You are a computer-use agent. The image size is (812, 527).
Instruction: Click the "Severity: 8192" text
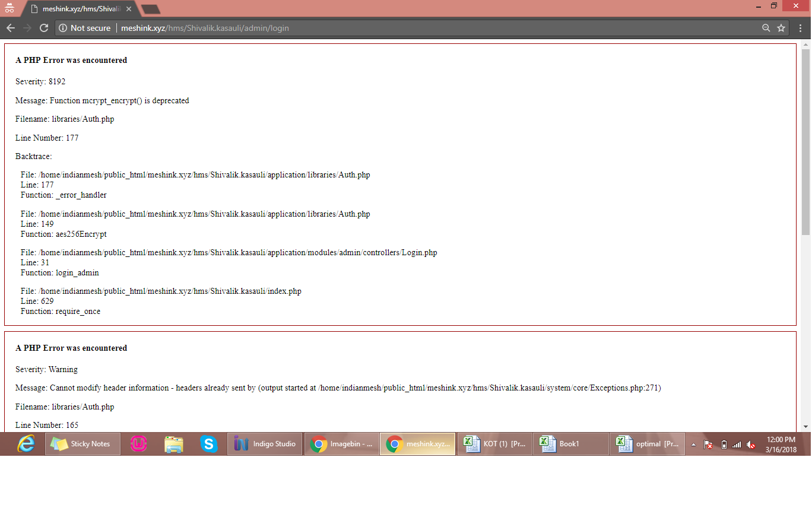pos(40,81)
